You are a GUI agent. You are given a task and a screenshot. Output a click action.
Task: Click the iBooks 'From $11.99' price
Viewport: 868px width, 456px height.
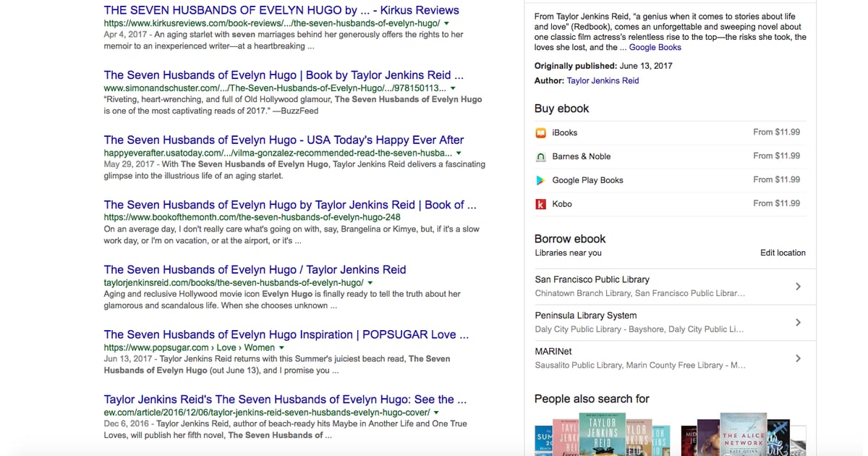coord(776,132)
